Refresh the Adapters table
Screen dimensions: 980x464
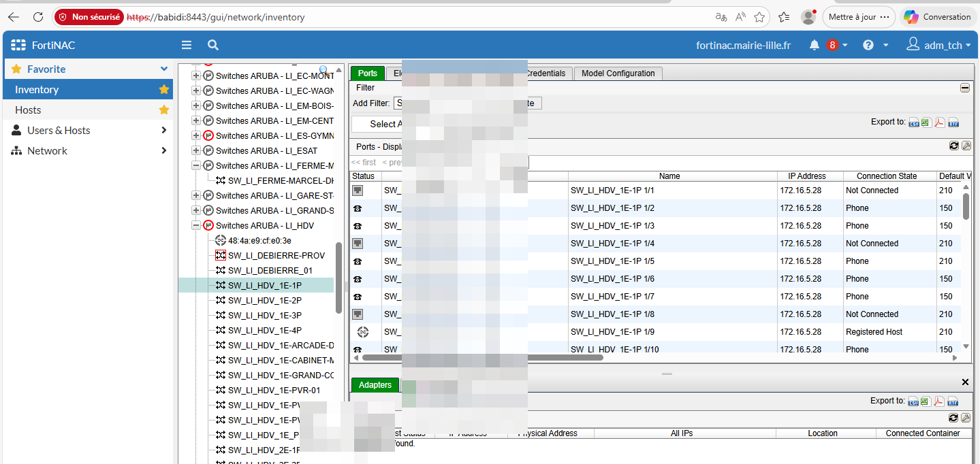(x=953, y=418)
